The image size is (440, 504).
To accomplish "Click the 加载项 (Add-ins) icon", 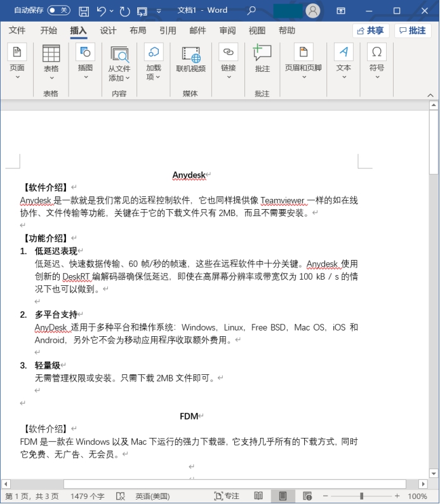I will click(x=154, y=51).
